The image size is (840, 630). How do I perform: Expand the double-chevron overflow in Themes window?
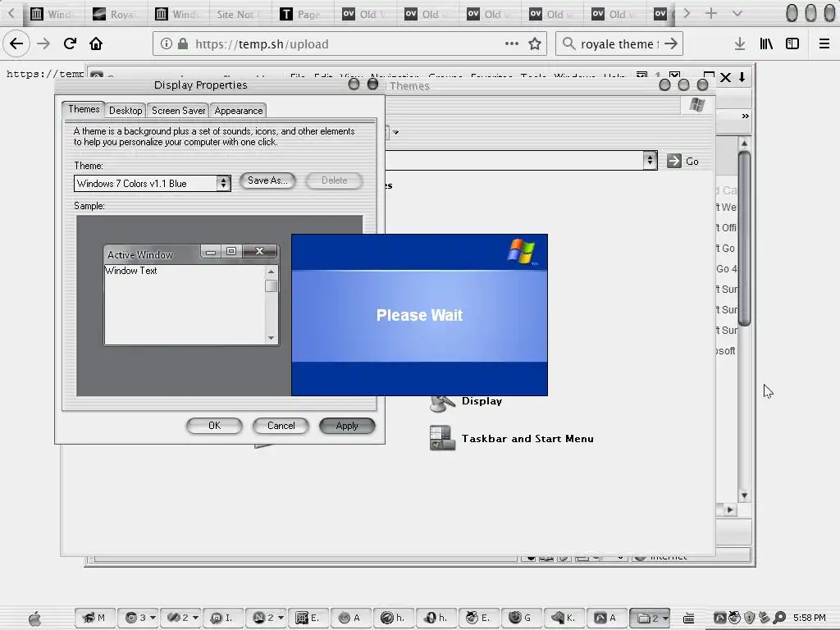pyautogui.click(x=745, y=116)
